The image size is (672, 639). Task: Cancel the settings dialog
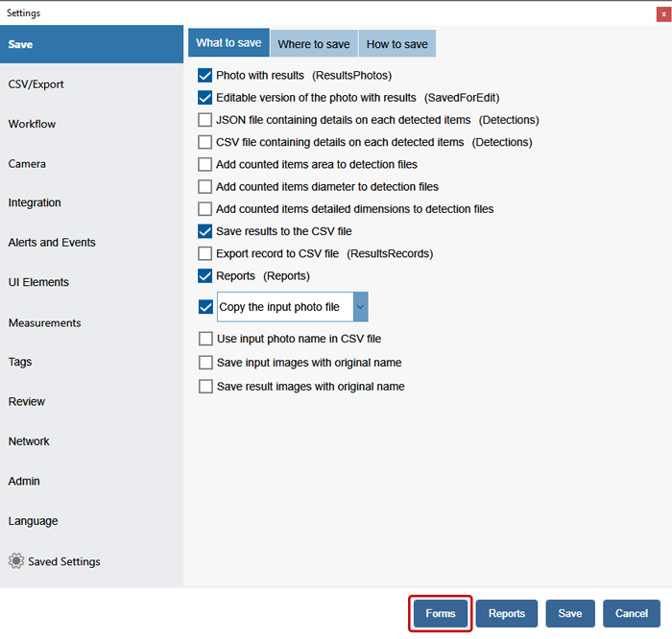coord(632,614)
